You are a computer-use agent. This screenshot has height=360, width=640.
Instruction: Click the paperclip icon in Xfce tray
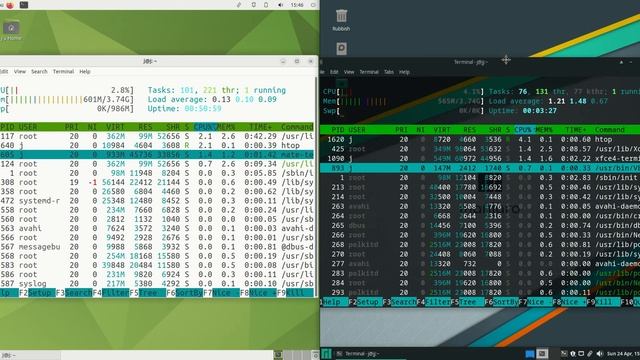(x=590, y=353)
